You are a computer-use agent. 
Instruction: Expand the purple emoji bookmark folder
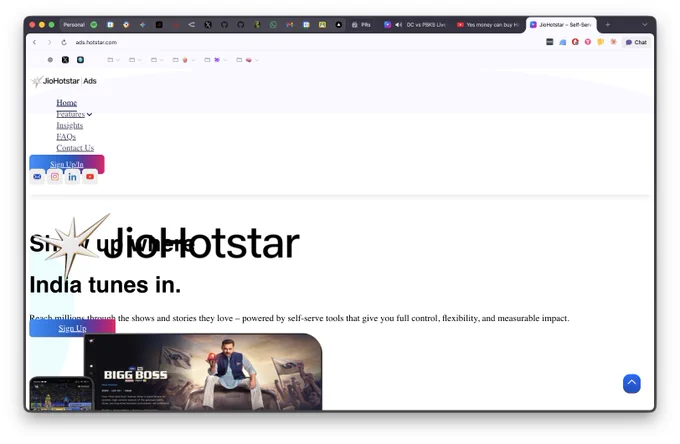point(216,60)
